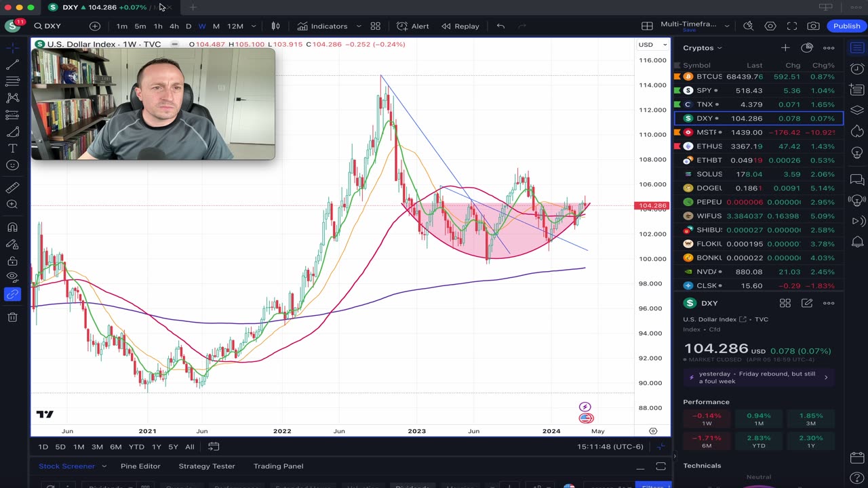Expand the Cryptos watchlist name dropdown
This screenshot has height=488, width=868.
pyautogui.click(x=703, y=48)
